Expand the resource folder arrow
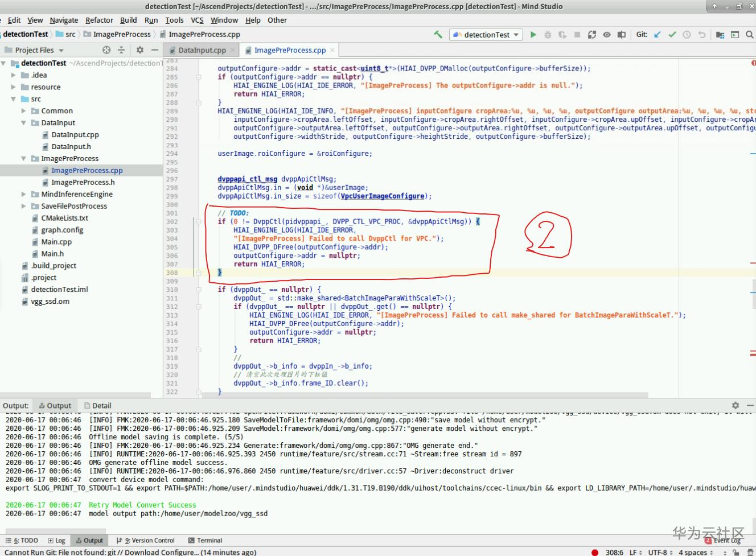Viewport: 756px width, 556px height. [14, 87]
